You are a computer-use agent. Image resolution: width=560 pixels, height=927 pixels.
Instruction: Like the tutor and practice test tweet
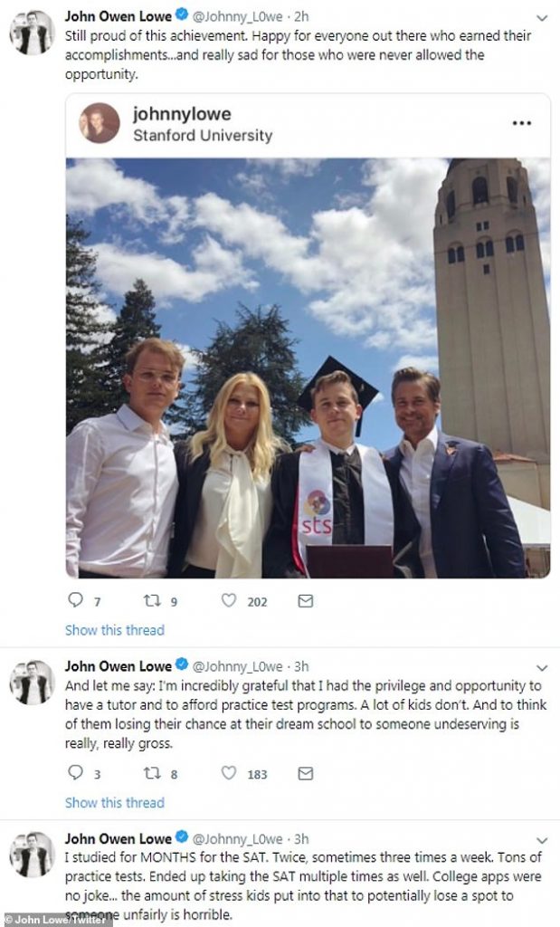(x=229, y=774)
